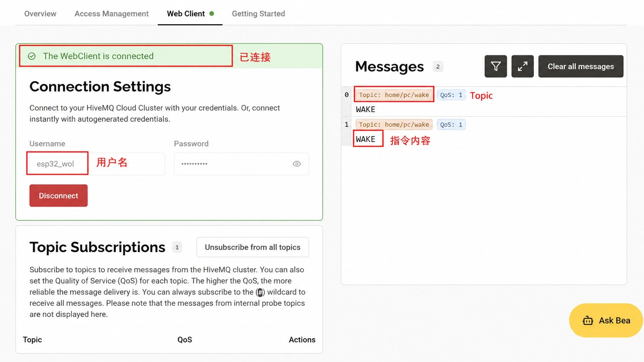The height and width of the screenshot is (362, 644).
Task: Click the Topic home/pc/wake tag in message 1
Action: click(394, 125)
